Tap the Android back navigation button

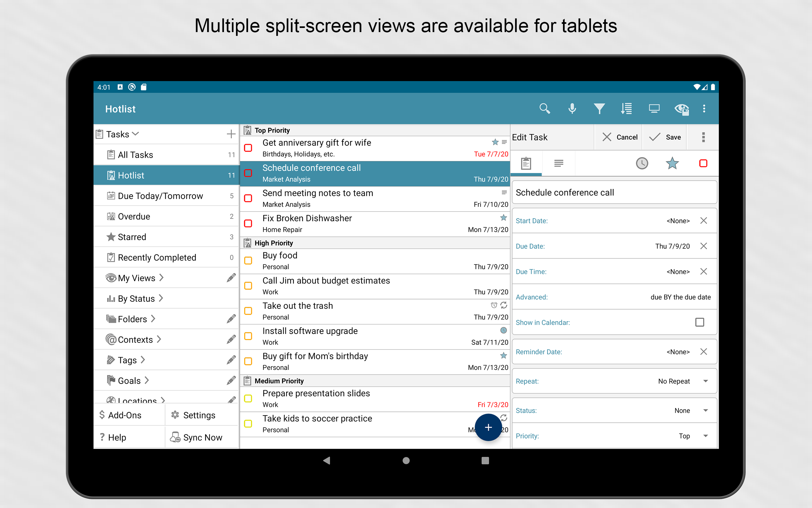pyautogui.click(x=326, y=460)
